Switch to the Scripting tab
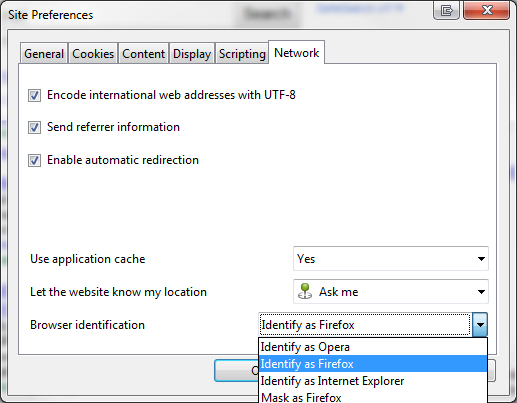The height and width of the screenshot is (403, 517). tap(242, 54)
